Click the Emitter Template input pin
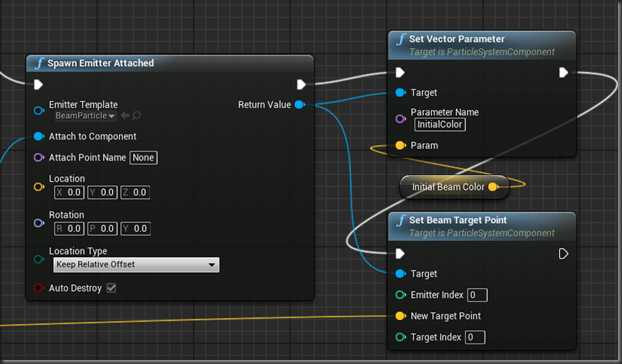Viewport: 622px width, 364px height. coord(39,110)
